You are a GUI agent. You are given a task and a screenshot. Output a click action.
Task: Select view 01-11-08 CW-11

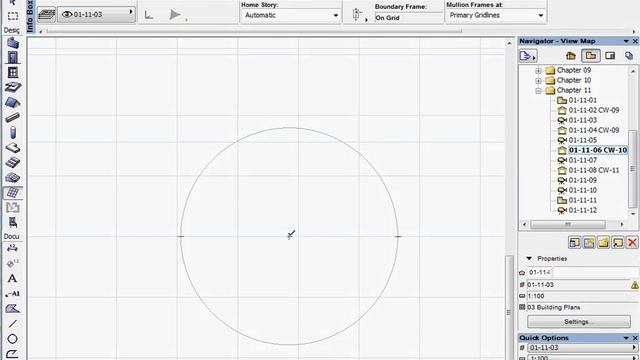tap(594, 170)
